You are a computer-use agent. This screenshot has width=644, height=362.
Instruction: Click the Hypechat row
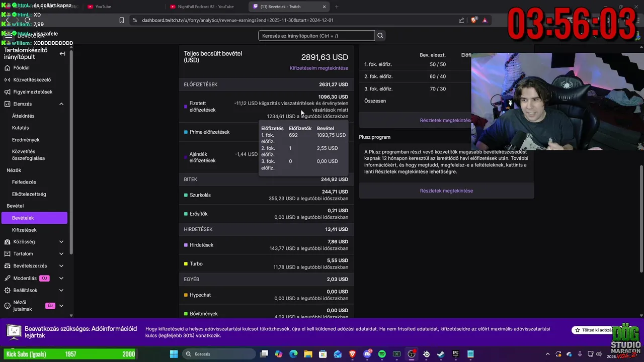click(x=266, y=295)
